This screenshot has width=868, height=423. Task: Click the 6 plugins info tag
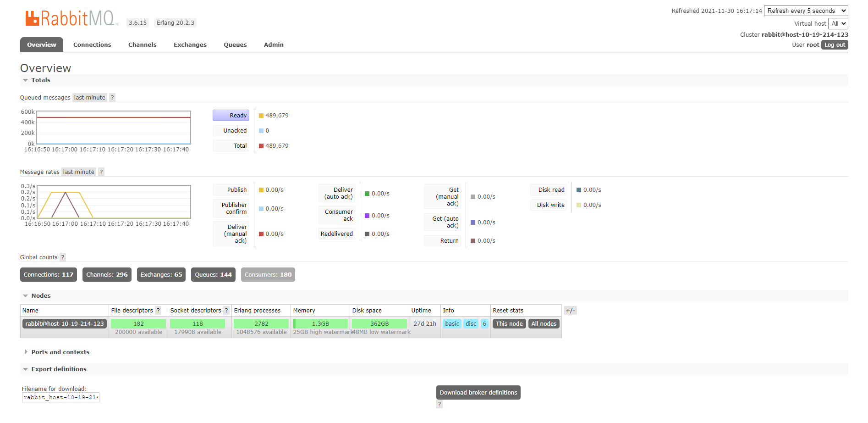pyautogui.click(x=484, y=324)
